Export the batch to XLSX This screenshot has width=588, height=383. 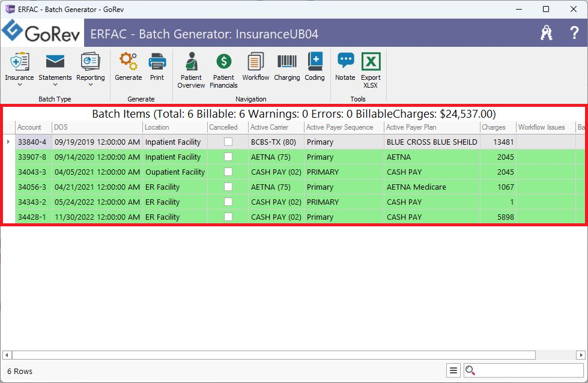point(371,70)
